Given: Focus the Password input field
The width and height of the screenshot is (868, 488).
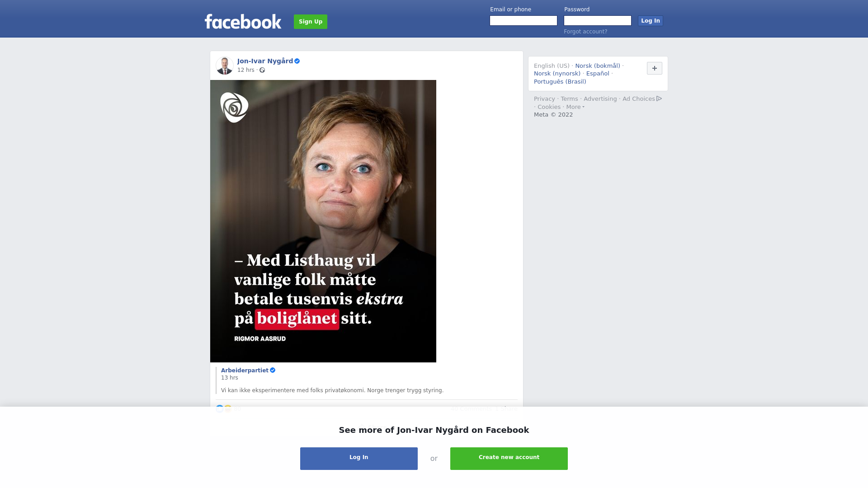Looking at the screenshot, I should coord(598,21).
